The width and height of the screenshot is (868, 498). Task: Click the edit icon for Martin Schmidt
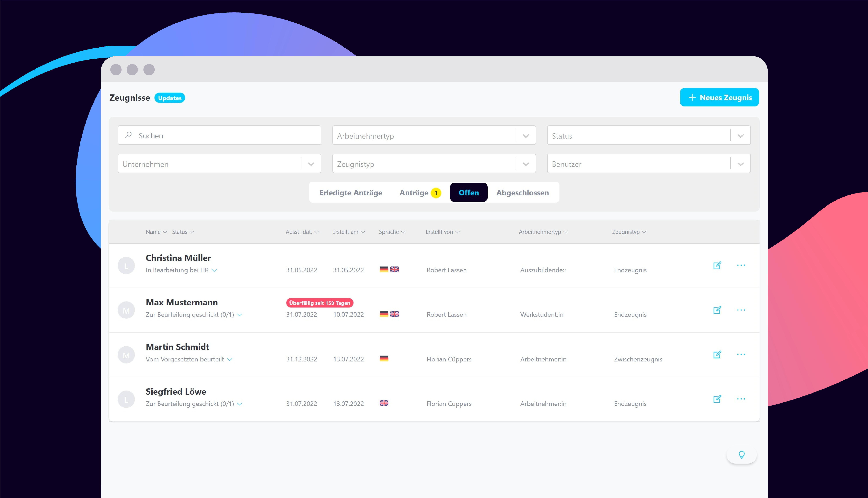(717, 354)
